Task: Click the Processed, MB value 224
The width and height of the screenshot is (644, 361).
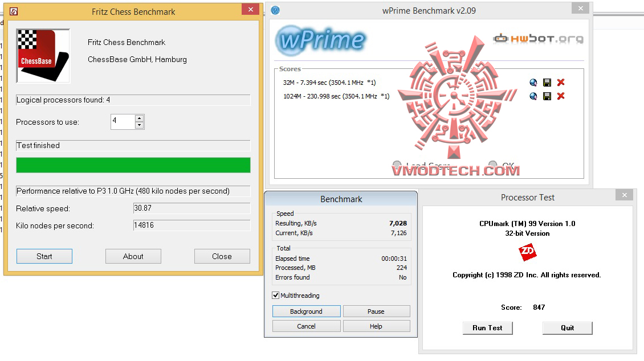Action: [402, 268]
